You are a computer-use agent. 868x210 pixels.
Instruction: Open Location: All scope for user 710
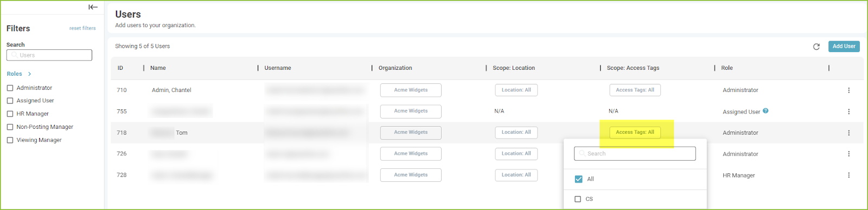(516, 90)
